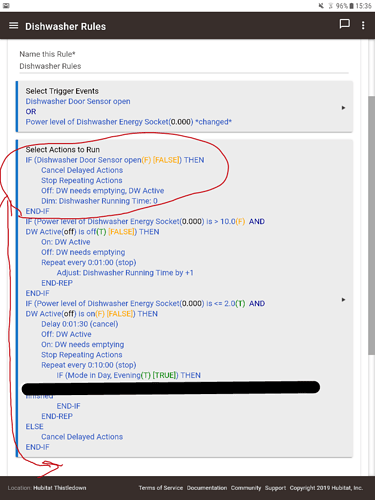
Task: Tap the notification image icon in status bar
Action: [6, 6]
